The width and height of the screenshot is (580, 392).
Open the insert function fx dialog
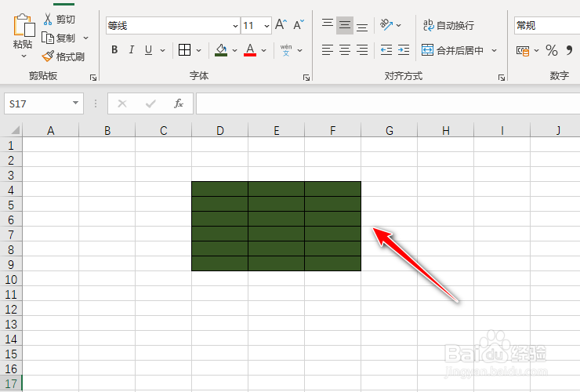[x=179, y=103]
